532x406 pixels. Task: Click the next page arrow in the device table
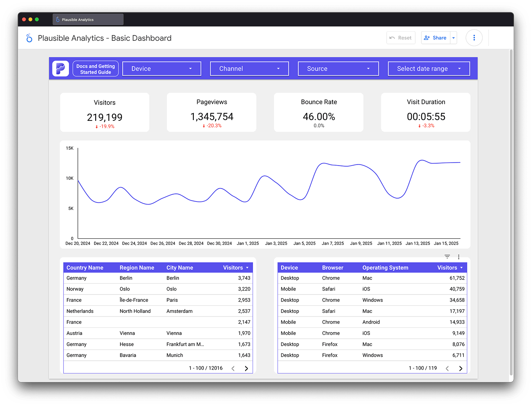[461, 368]
